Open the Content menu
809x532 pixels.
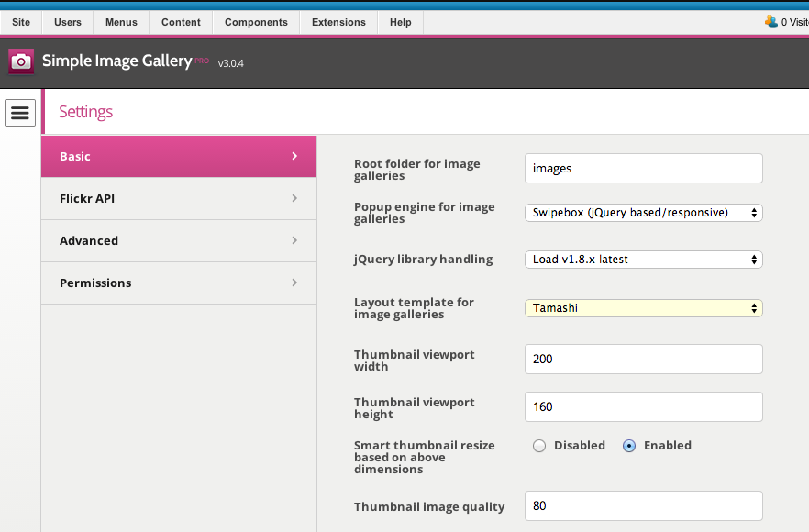(181, 22)
